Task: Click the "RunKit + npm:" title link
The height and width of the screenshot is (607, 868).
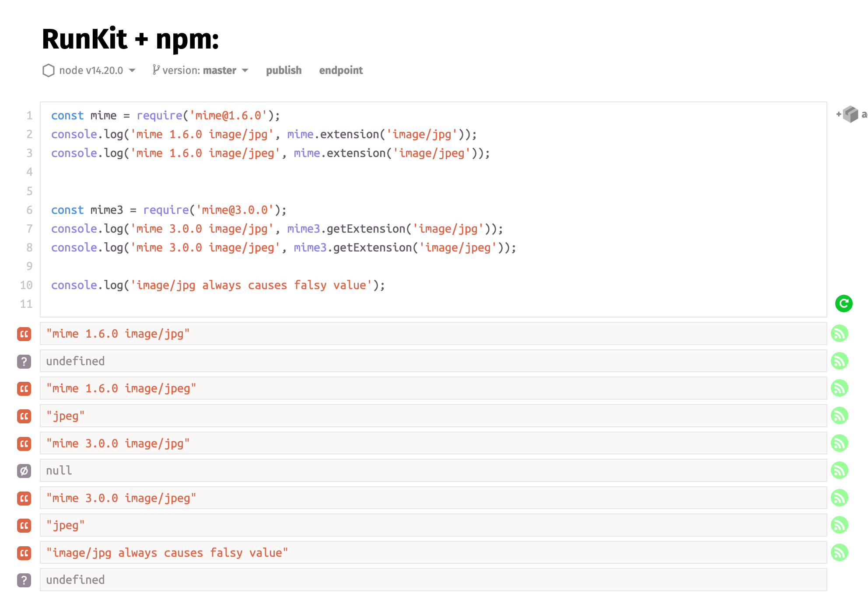Action: click(x=129, y=38)
